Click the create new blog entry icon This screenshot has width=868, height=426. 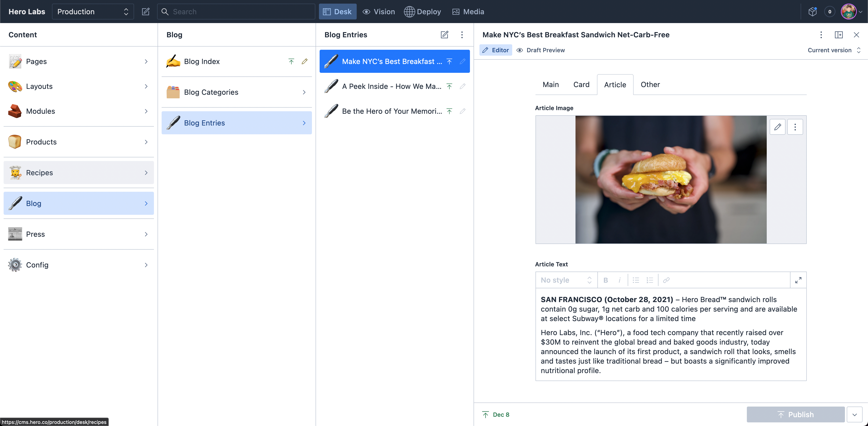[x=444, y=35]
